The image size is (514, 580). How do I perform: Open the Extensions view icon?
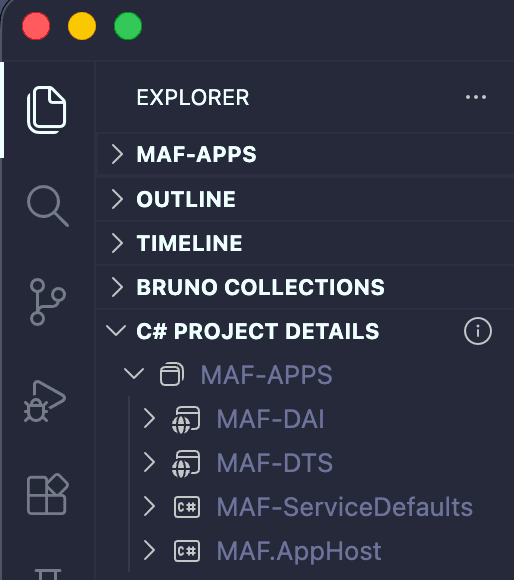tap(48, 494)
